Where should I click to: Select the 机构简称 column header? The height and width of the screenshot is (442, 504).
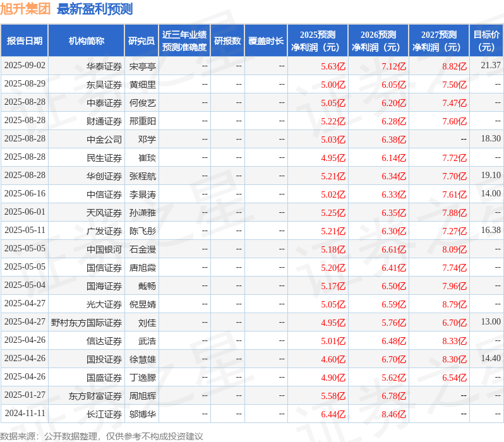point(86,41)
